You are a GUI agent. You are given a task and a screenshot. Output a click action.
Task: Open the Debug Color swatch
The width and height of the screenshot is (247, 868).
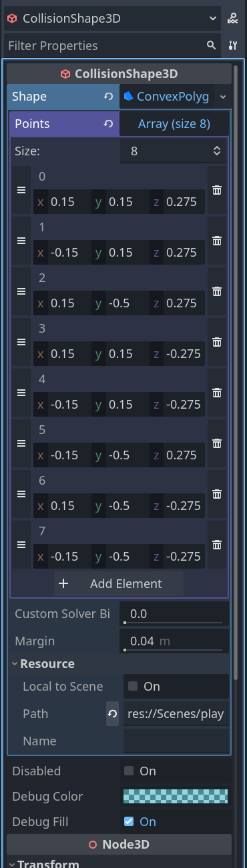pyautogui.click(x=176, y=797)
